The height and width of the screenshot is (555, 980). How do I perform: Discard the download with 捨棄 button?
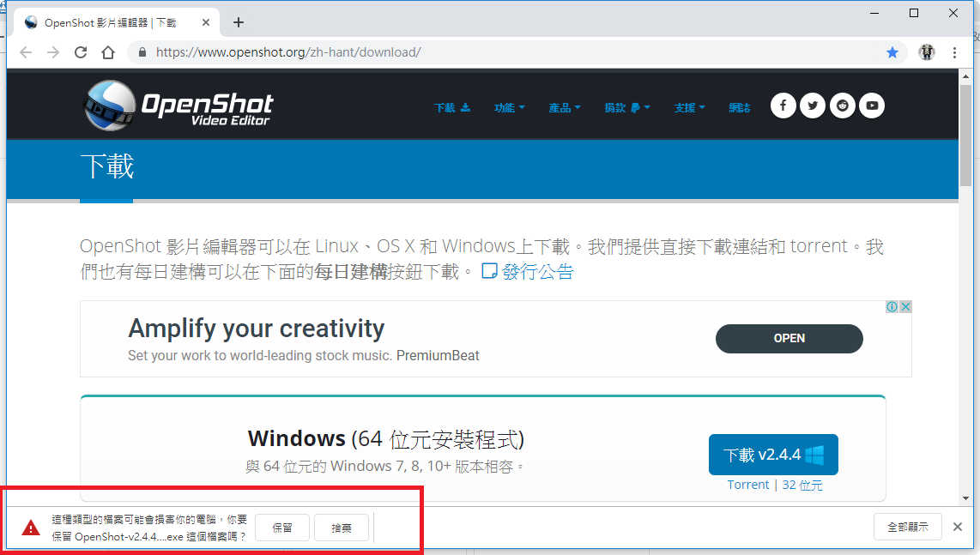(342, 528)
